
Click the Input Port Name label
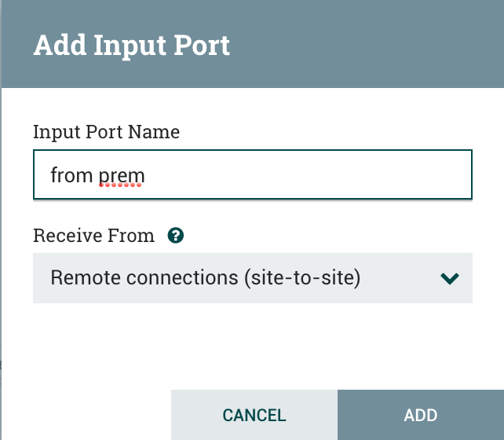[x=106, y=132]
